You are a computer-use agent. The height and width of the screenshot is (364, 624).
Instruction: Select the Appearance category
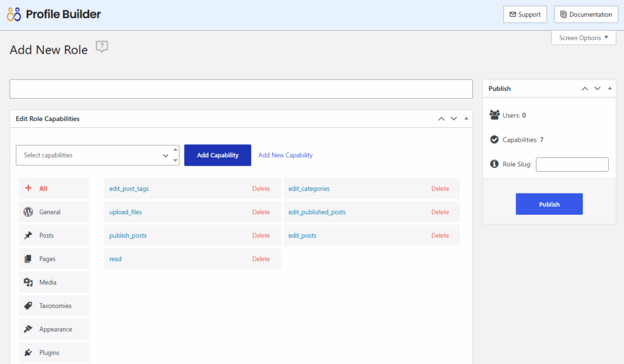pos(54,329)
